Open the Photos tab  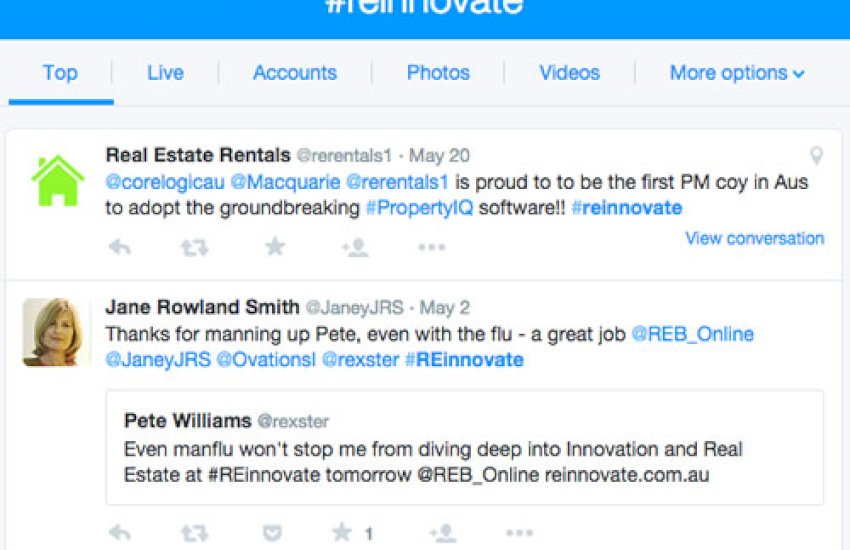click(438, 73)
